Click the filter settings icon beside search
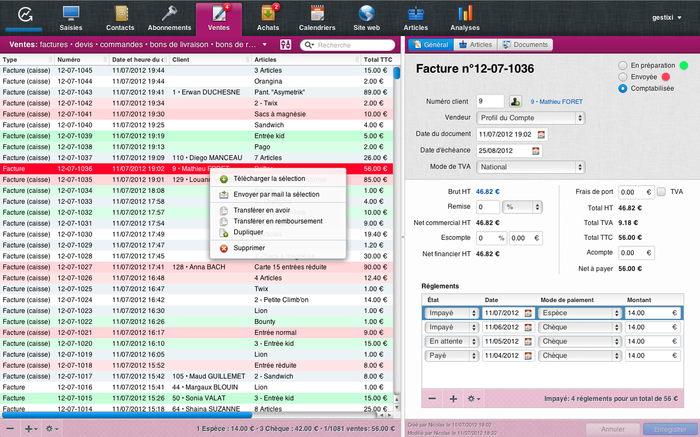Screen dimensions: 700x437 coord(286,45)
